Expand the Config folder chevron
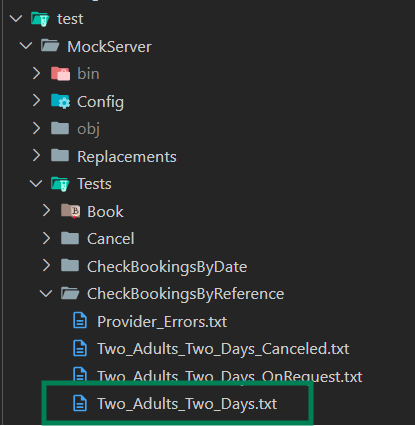This screenshot has width=415, height=426. (x=36, y=101)
